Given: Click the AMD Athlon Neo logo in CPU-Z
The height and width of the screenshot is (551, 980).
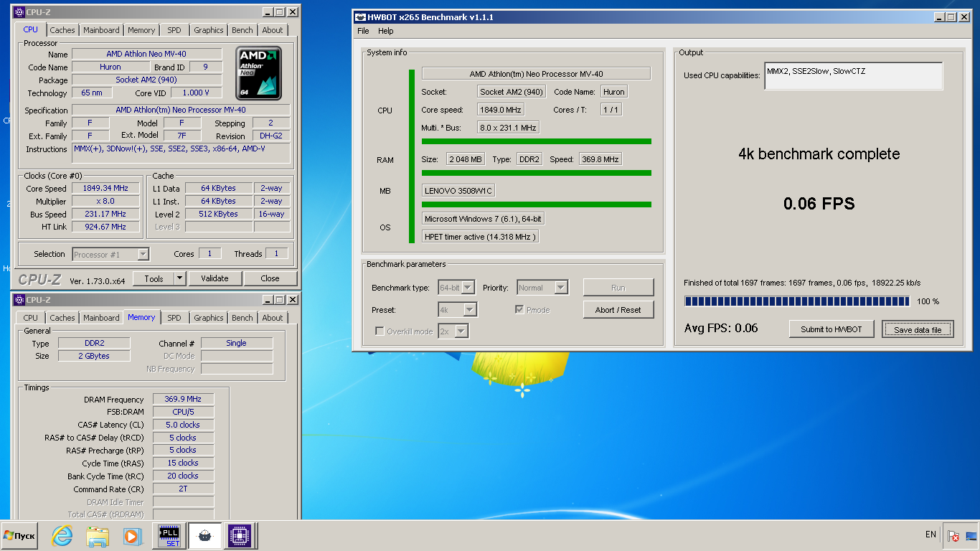Looking at the screenshot, I should [x=259, y=74].
